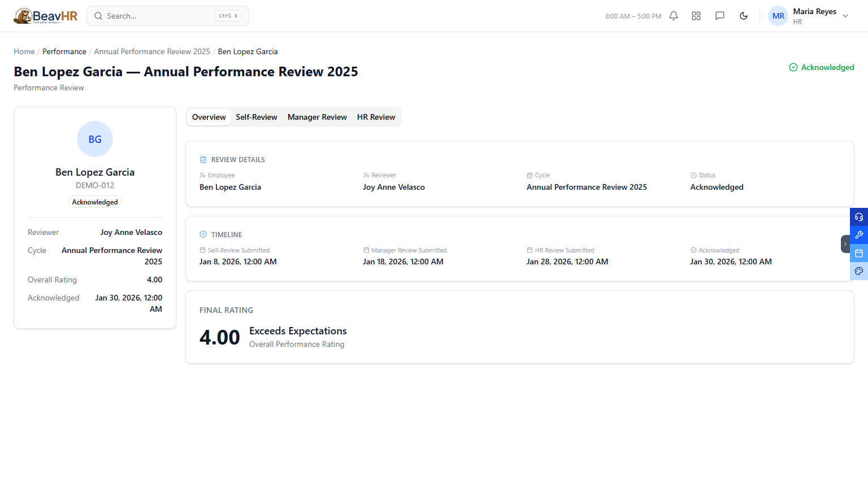This screenshot has width=868, height=488.
Task: Click the Cycle calendar icon
Action: coord(530,175)
